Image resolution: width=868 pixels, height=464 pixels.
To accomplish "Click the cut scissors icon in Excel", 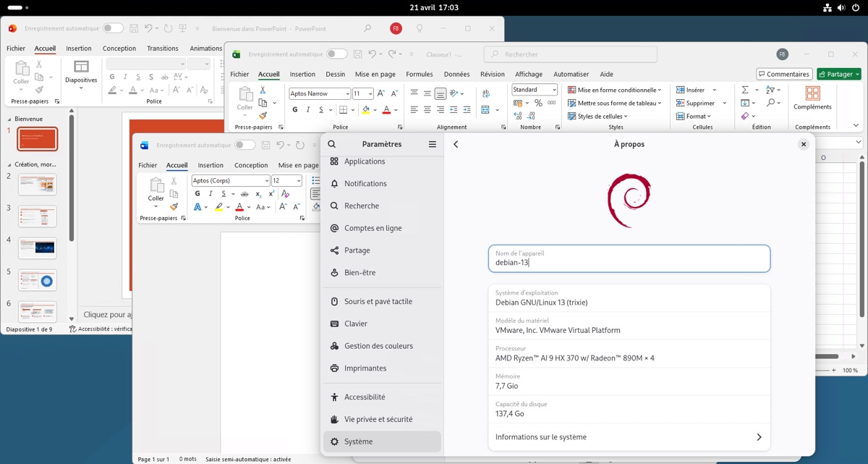I will [263, 90].
